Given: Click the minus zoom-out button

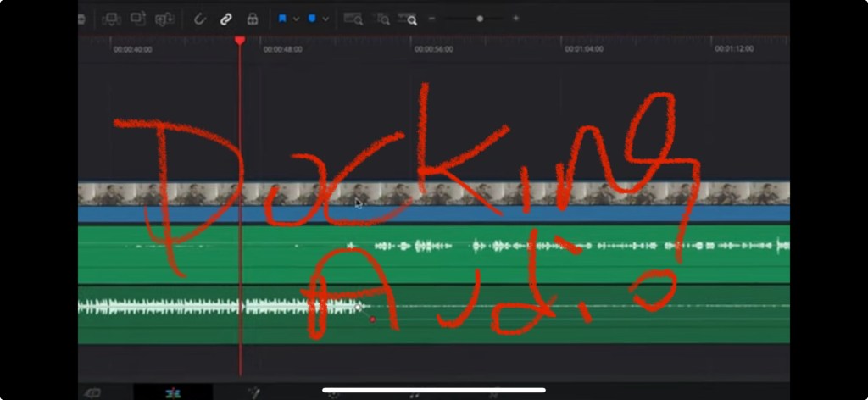Looking at the screenshot, I should coord(431,19).
